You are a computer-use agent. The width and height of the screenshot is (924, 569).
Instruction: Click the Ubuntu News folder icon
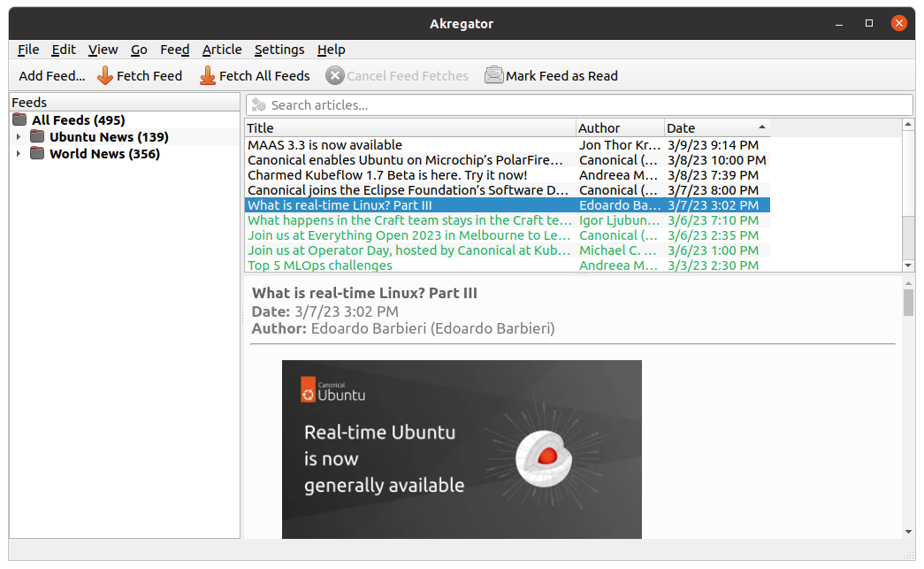click(x=38, y=137)
